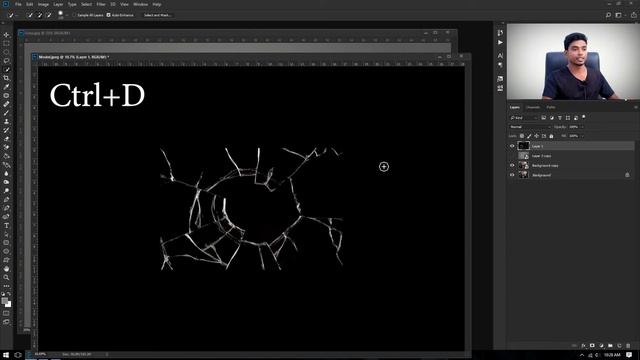Open the workspace switcher icon
This screenshot has height=360, width=640.
[619, 15]
